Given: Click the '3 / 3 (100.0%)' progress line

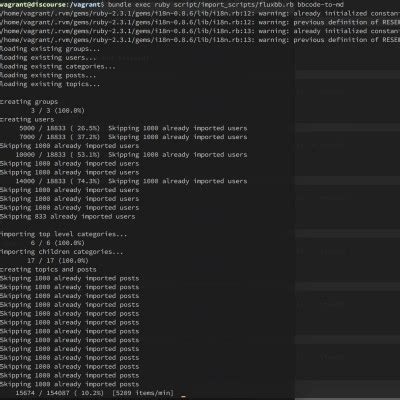Looking at the screenshot, I should tap(58, 110).
